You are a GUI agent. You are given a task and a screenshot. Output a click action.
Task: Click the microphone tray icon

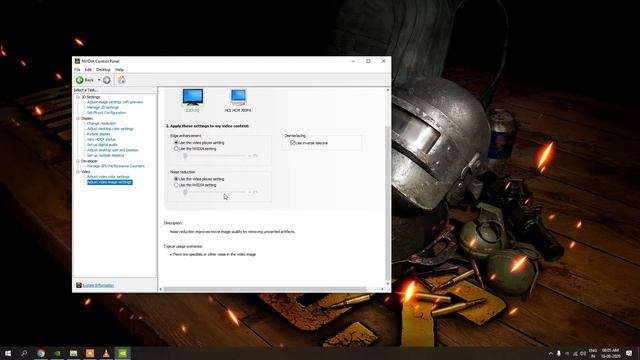(559, 353)
